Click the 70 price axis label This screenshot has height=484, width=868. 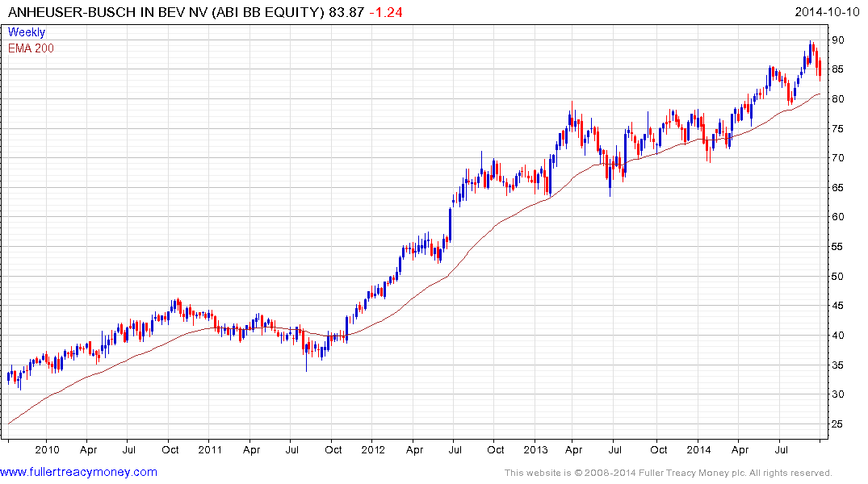click(x=837, y=157)
